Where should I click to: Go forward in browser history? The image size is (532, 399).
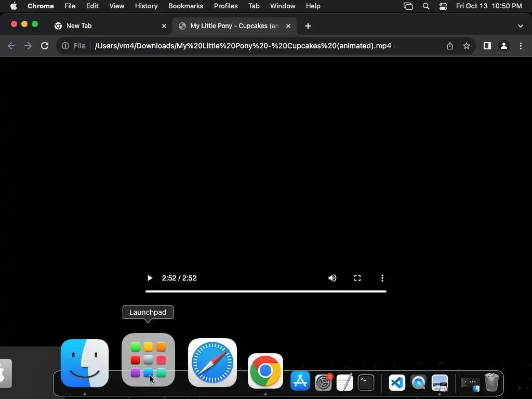(x=28, y=46)
